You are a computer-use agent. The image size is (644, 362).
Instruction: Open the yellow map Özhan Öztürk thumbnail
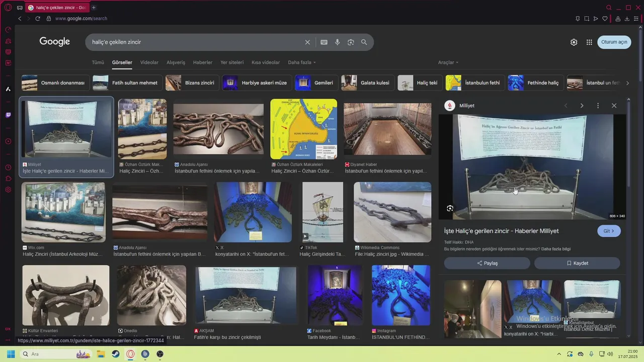tap(304, 129)
